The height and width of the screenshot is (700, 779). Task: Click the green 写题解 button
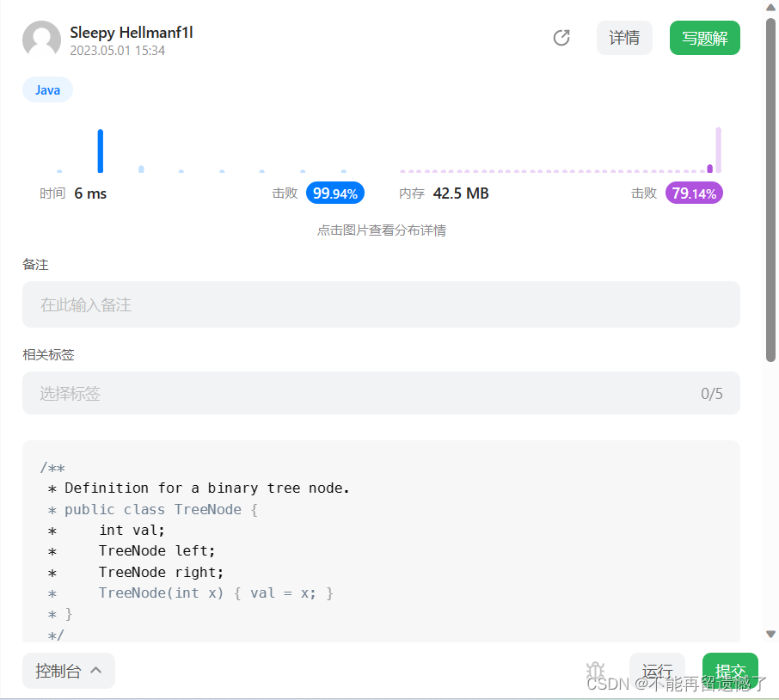pyautogui.click(x=704, y=38)
